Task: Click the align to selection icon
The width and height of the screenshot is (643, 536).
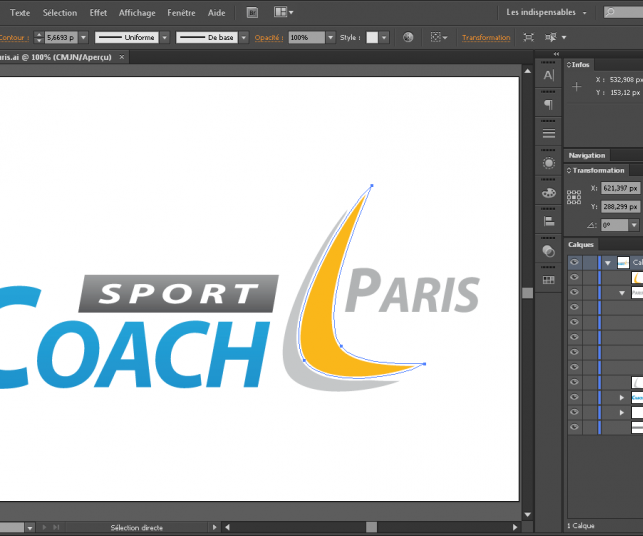Action: (x=438, y=37)
